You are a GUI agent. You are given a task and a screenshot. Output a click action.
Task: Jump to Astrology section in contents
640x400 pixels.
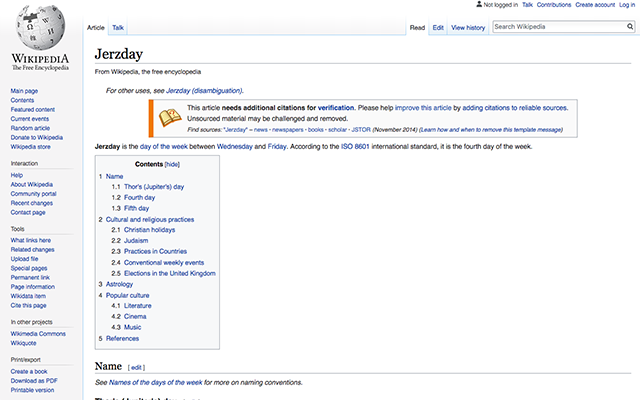coord(119,284)
